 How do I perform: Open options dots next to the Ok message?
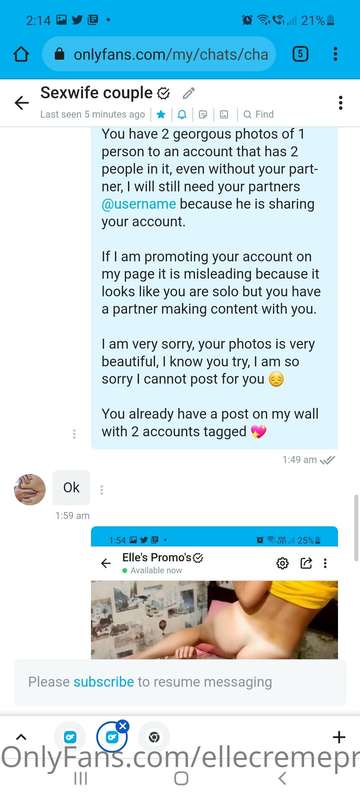click(x=101, y=490)
